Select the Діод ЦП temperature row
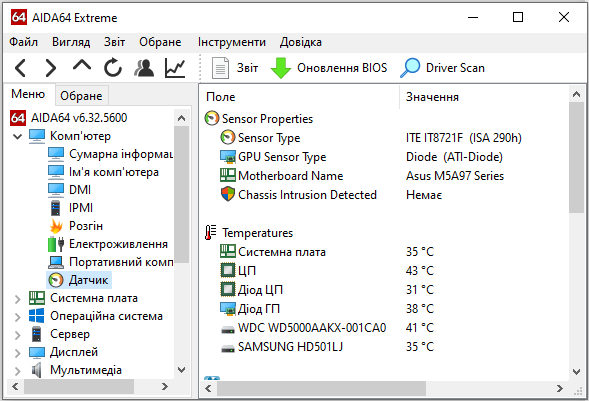Screen dimensions: 589x401 pyautogui.click(x=327, y=289)
